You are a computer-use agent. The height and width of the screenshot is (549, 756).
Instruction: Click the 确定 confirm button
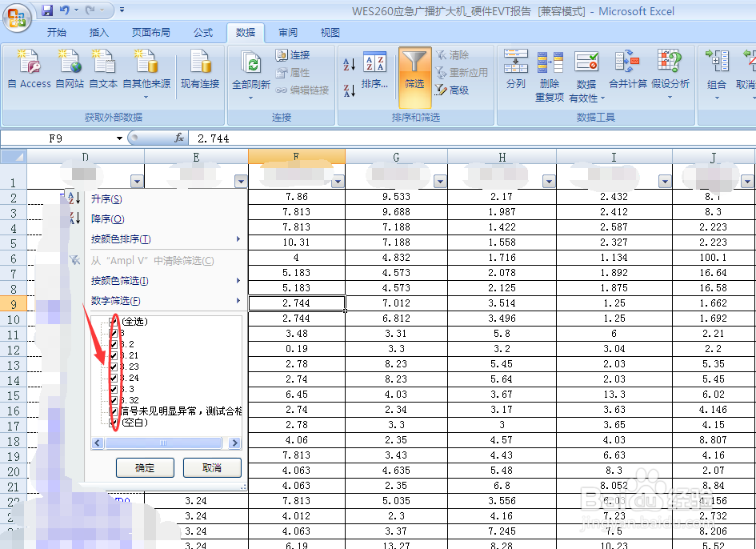pos(144,467)
